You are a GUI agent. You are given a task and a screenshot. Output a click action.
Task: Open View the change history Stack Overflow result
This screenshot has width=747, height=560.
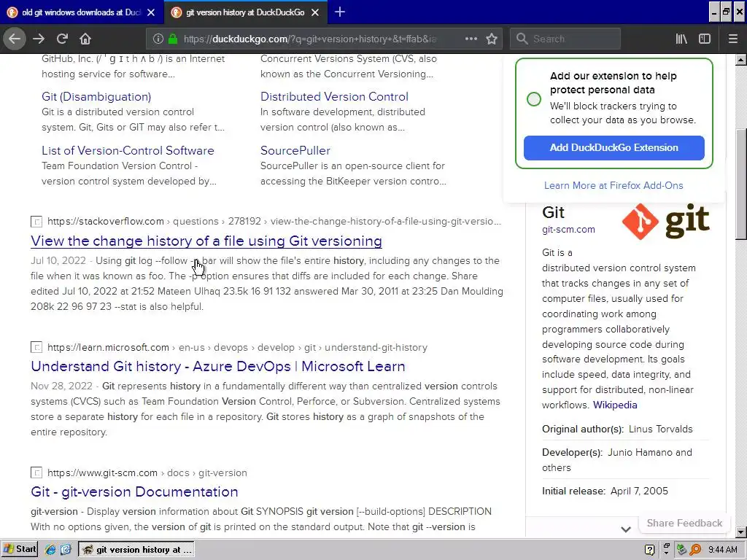pyautogui.click(x=206, y=241)
